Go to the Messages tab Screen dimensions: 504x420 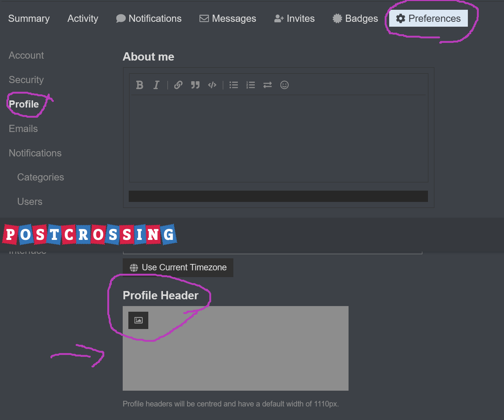tap(228, 18)
